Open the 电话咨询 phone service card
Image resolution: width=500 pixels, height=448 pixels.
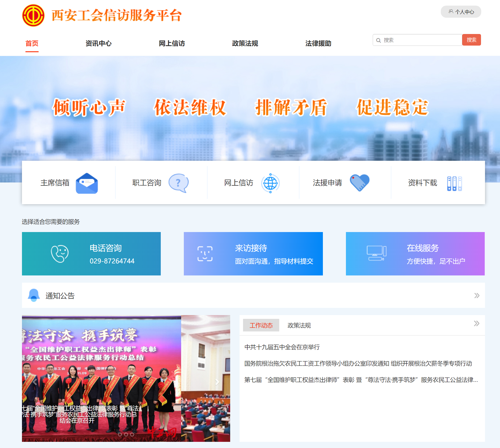91,254
